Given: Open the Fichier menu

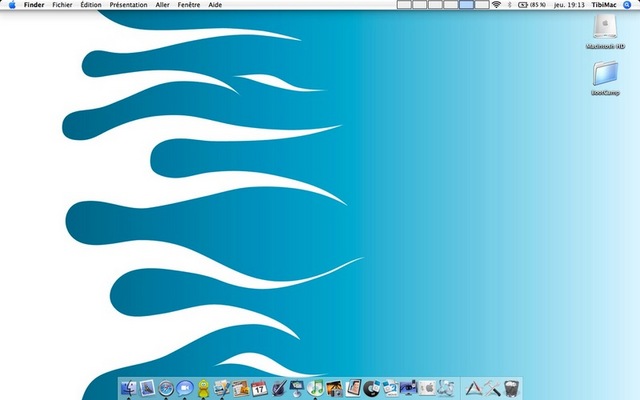Looking at the screenshot, I should (x=62, y=5).
